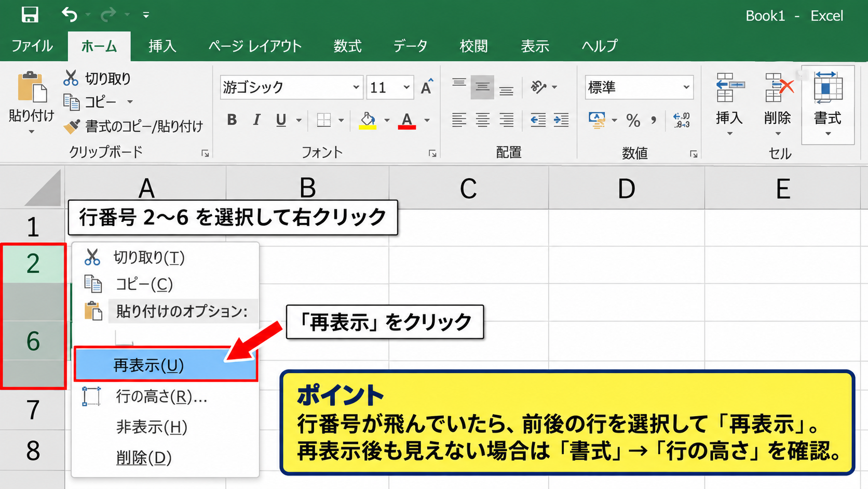Screen dimensions: 868x489
Task: Select column C header
Action: pyautogui.click(x=469, y=189)
